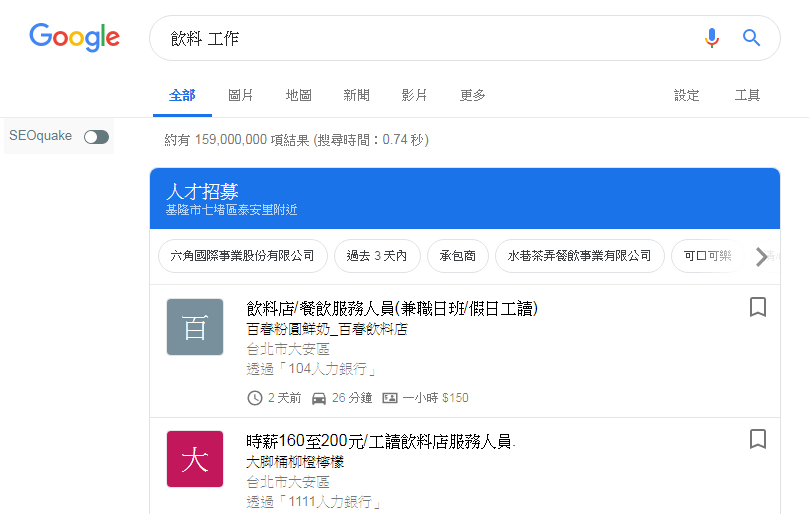Open the 設定 menu
The image size is (809, 514).
[687, 95]
